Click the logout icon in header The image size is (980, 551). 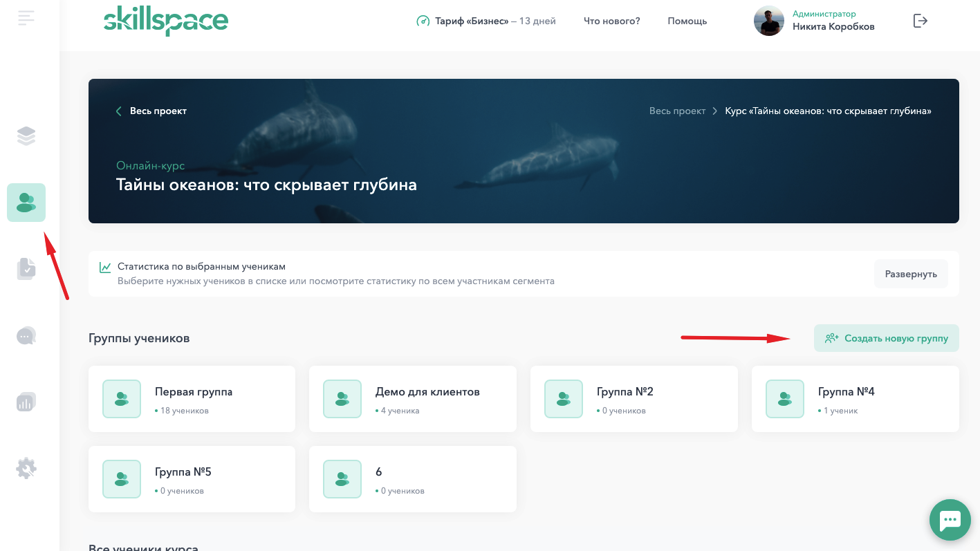921,21
